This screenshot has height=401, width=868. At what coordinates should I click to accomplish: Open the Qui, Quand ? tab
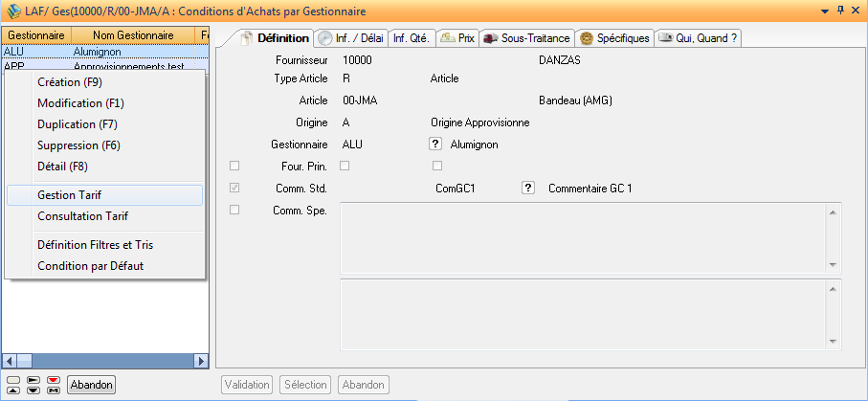tap(698, 38)
